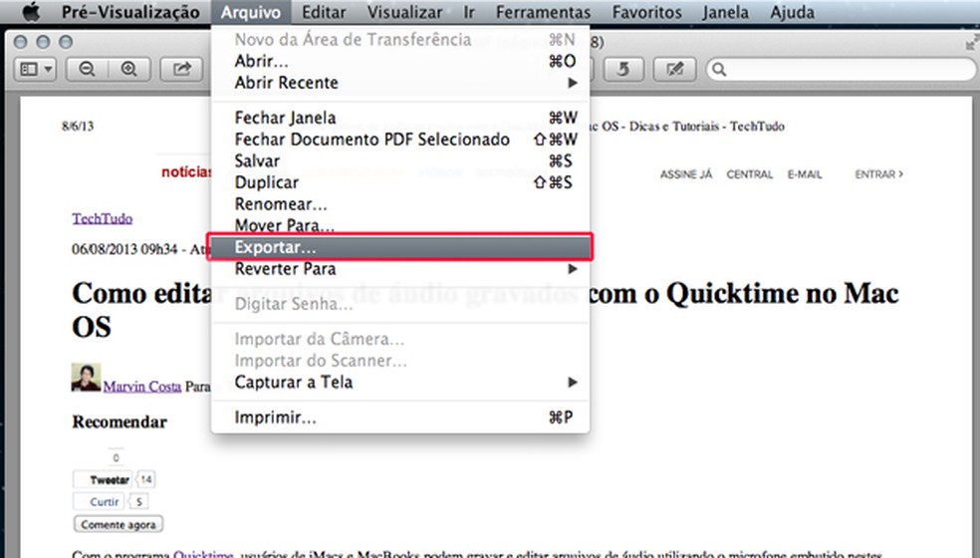Select Fechar Janela menu item

pos(400,118)
